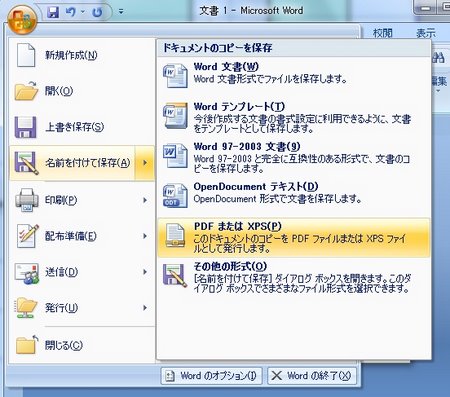
Task: Click the open folder icon for 開く
Action: click(26, 91)
